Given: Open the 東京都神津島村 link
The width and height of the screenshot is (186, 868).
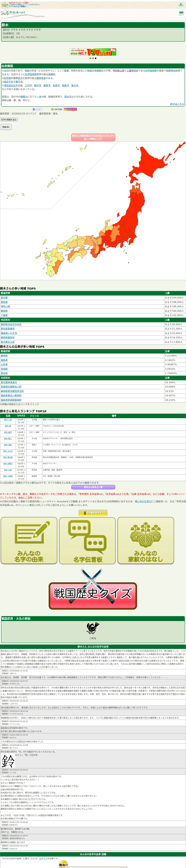Looking at the screenshot, I should pos(9,382).
